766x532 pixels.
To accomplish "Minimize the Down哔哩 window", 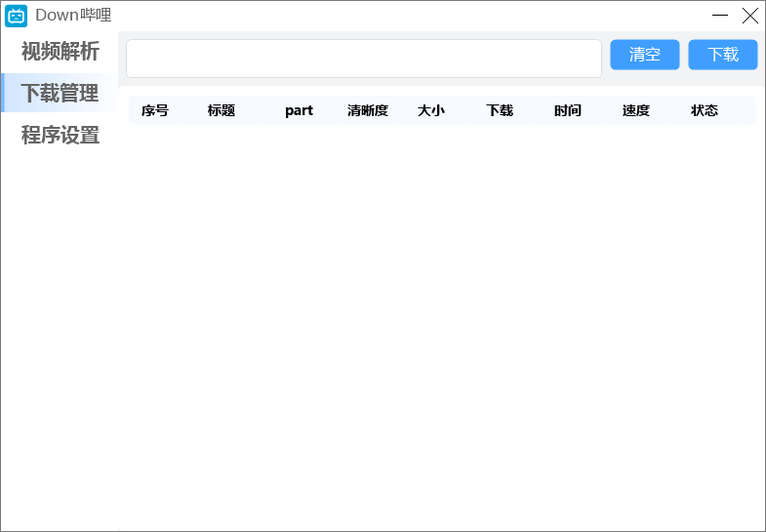I will [720, 16].
